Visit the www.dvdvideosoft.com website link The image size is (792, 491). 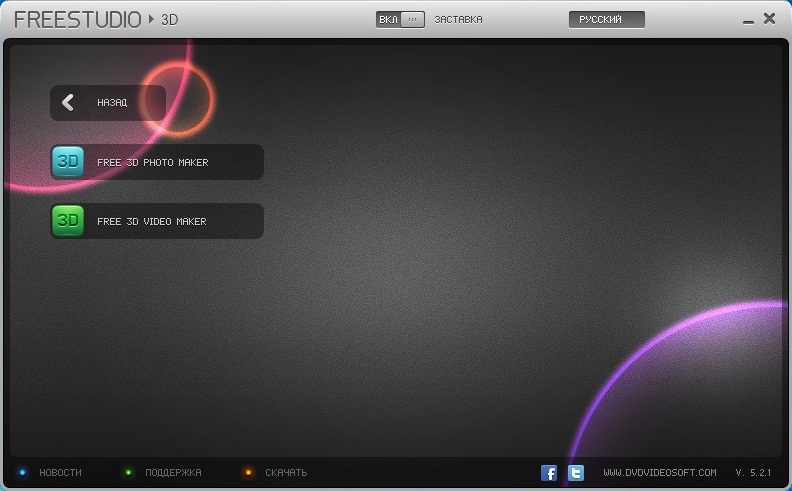tap(659, 473)
